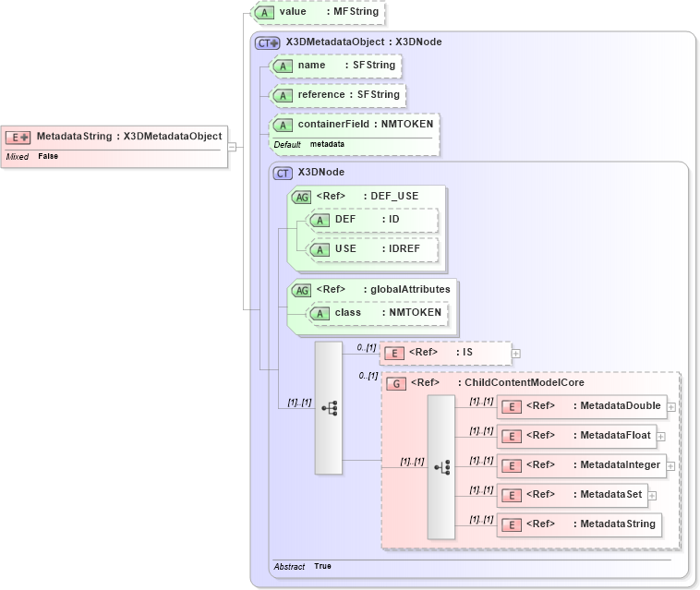The width and height of the screenshot is (700, 590).
Task: Click the CT+ icon of X3DMetadataObject
Action: click(268, 42)
